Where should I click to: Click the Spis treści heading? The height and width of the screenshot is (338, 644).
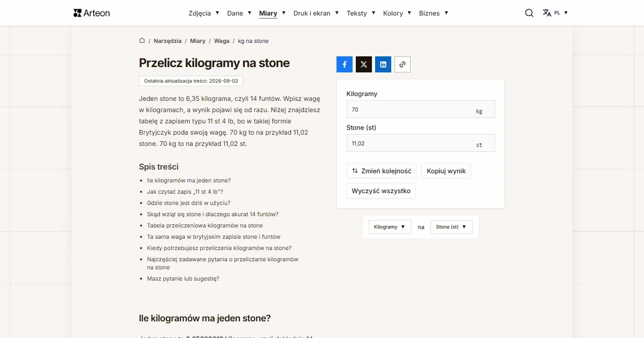click(x=159, y=167)
